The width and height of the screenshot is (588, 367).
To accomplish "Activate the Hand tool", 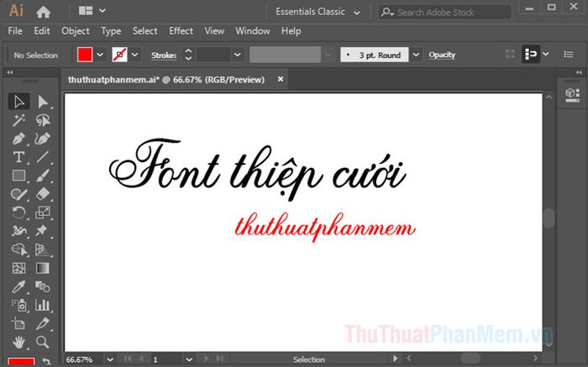I will coord(18,342).
